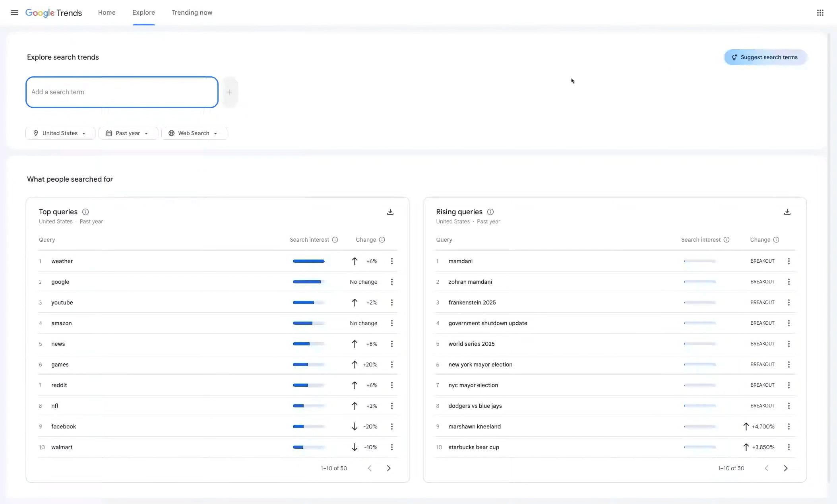Focus the Add a search term field

pos(122,92)
